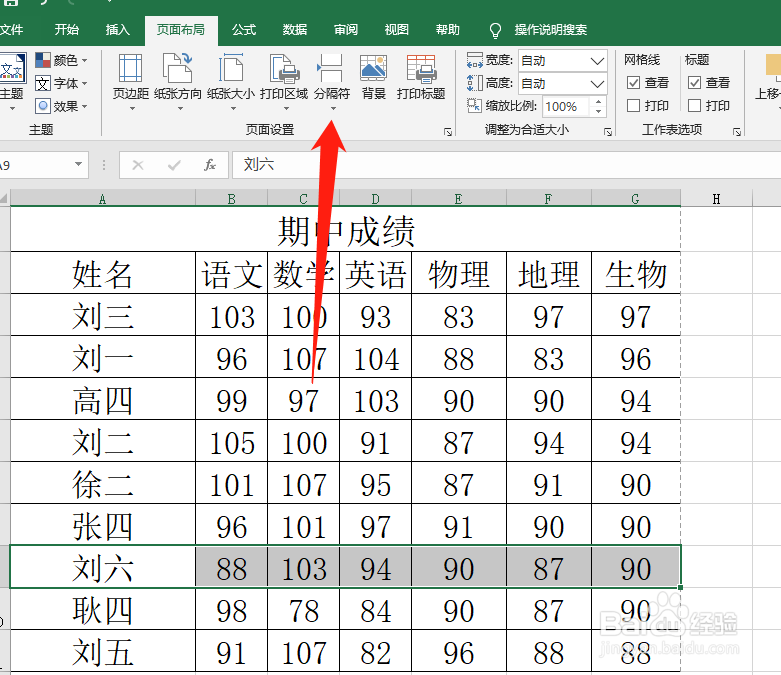Open 页面设置 dialog launcher

coord(448,132)
